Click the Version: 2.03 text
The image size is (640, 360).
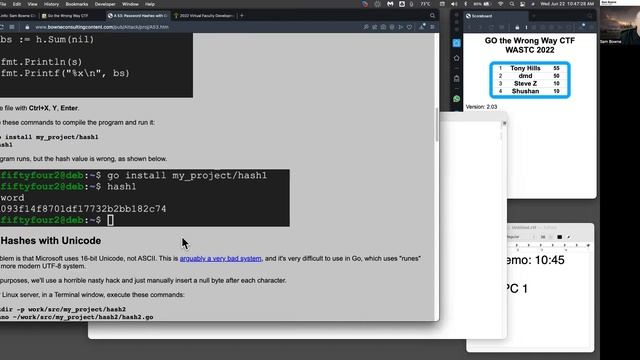tap(481, 107)
